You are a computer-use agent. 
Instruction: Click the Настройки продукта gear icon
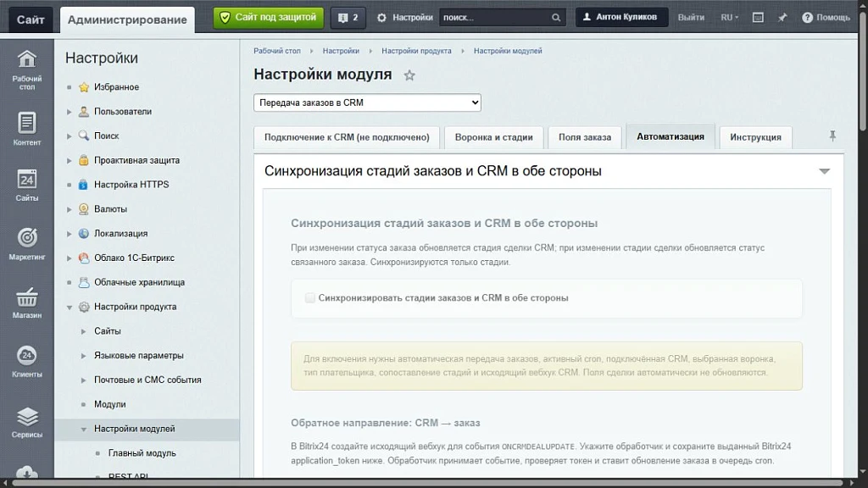(x=84, y=307)
